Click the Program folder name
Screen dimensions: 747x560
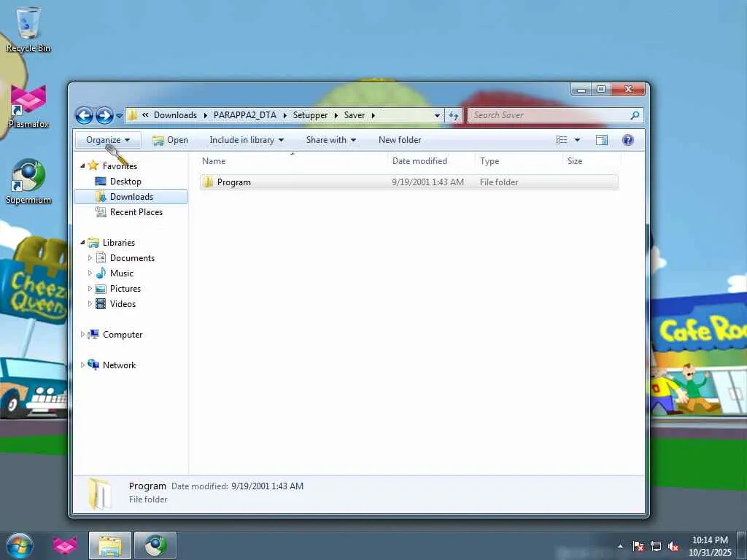(x=234, y=182)
